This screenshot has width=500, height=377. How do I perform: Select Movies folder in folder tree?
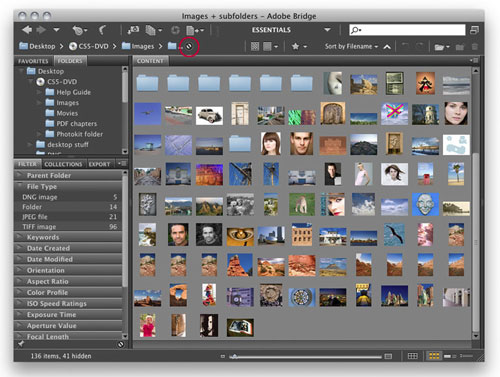62,113
